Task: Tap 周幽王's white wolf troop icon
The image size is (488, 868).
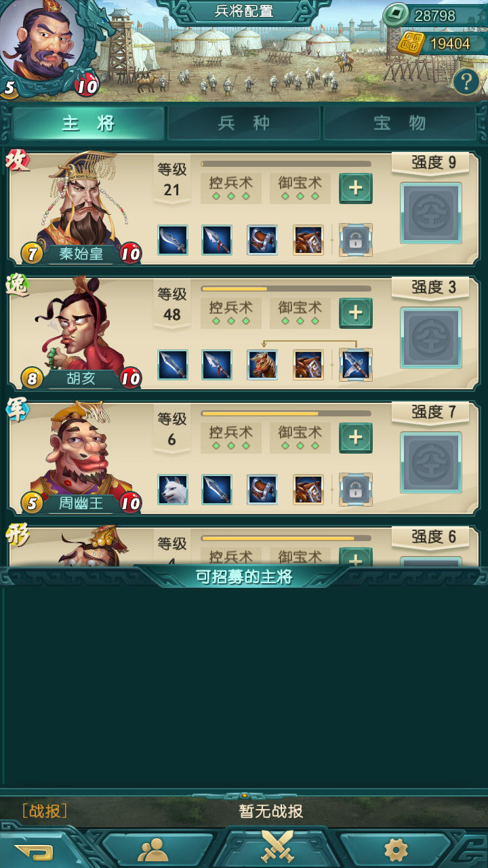Action: 173,490
